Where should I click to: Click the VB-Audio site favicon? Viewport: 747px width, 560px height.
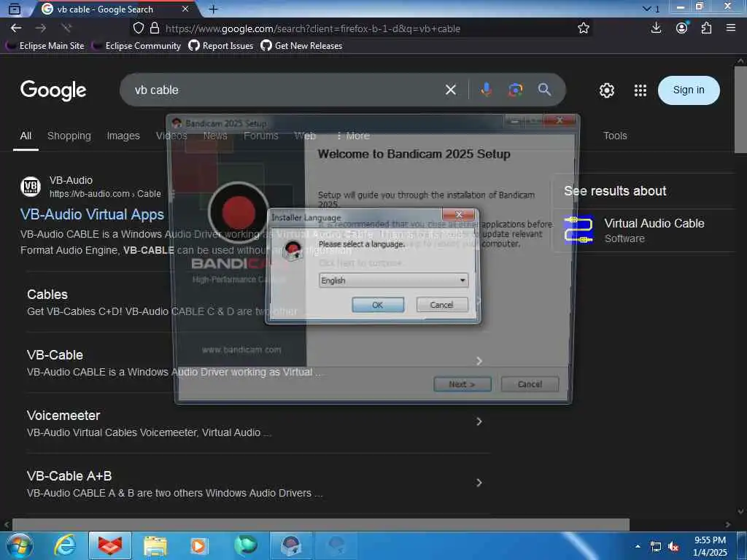tap(31, 186)
